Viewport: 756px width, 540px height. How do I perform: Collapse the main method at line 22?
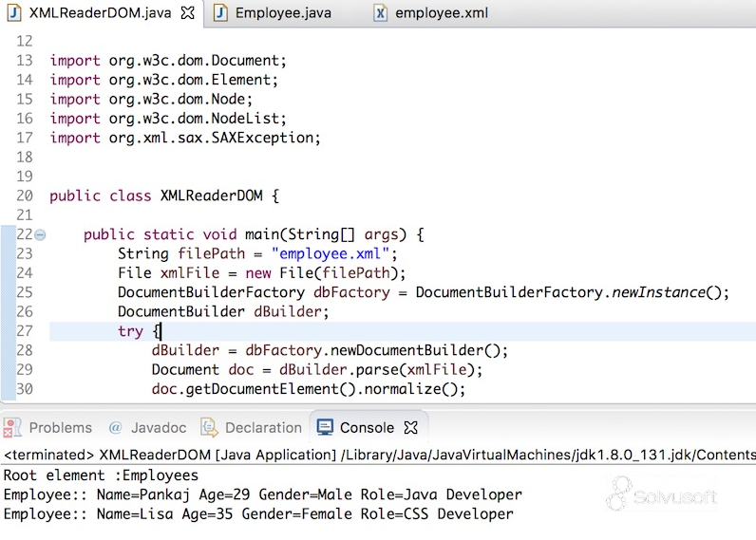(x=41, y=235)
